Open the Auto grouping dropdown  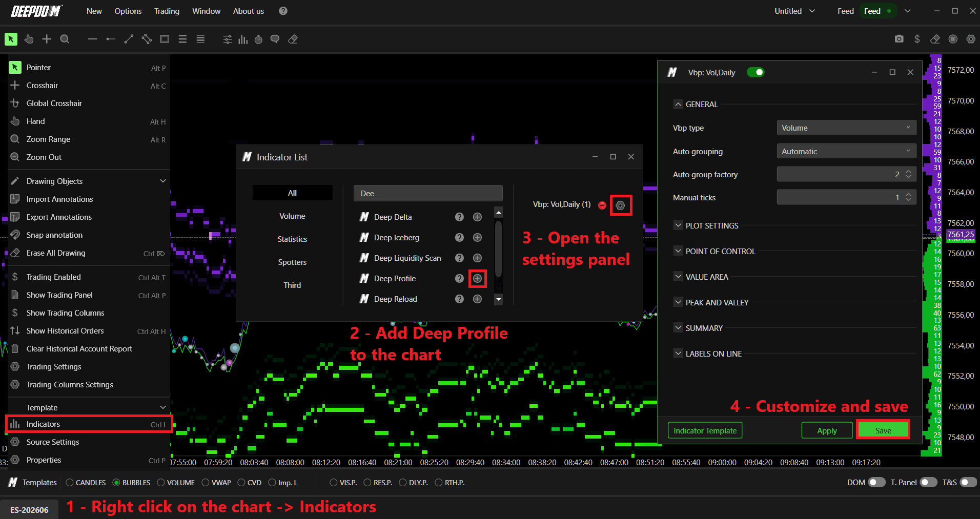click(846, 151)
